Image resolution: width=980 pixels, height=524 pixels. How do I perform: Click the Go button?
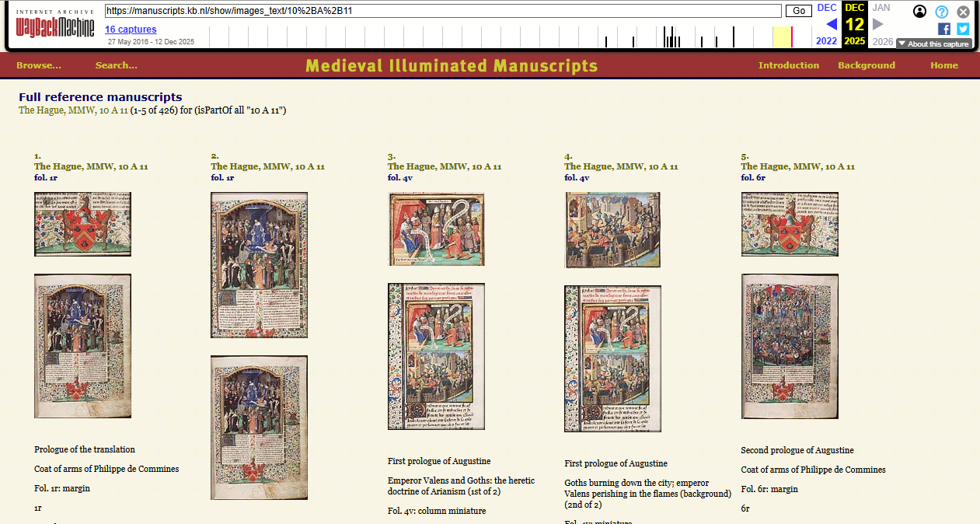[798, 11]
